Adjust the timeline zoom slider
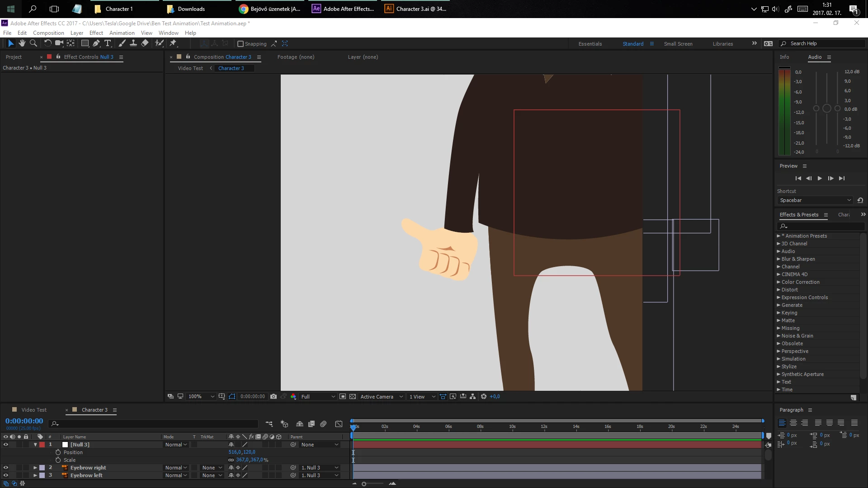The width and height of the screenshot is (868, 488). (x=364, y=484)
